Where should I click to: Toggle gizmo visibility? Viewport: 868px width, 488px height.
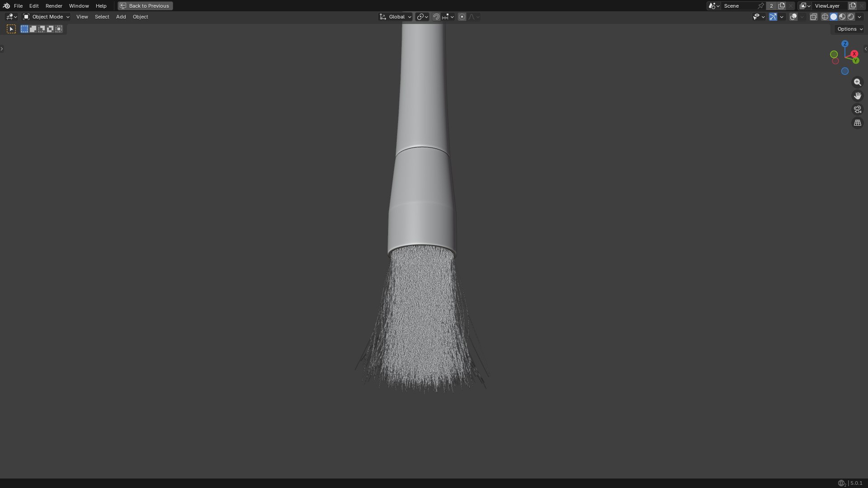pyautogui.click(x=773, y=17)
